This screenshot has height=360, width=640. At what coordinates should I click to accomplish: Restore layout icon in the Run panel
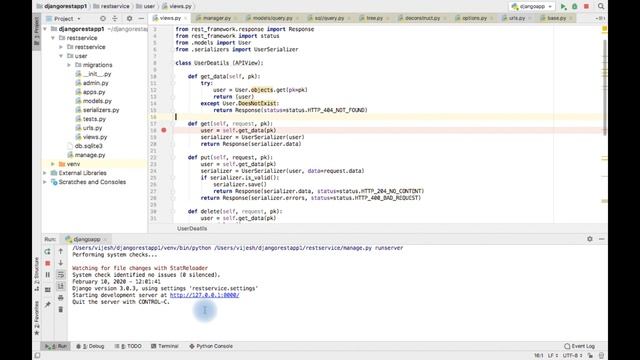47,290
